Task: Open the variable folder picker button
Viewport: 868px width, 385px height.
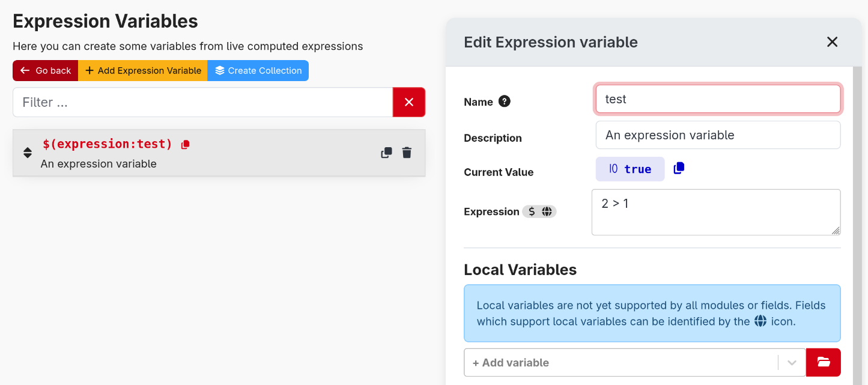Action: tap(823, 362)
